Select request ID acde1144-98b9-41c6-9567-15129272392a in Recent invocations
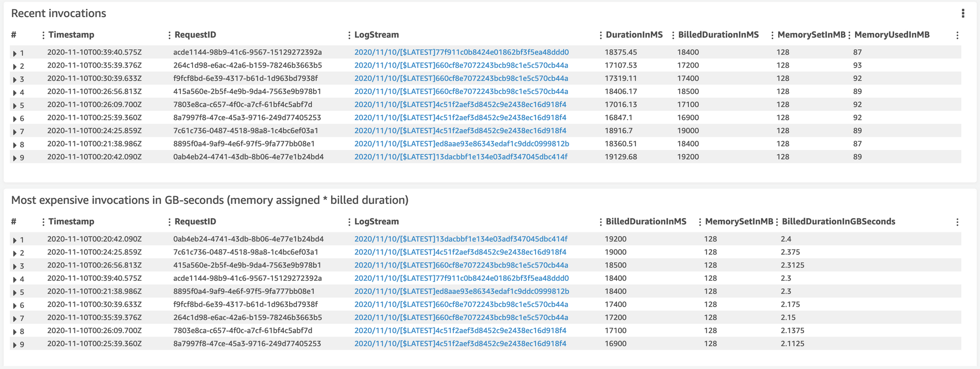Viewport: 980px width, 369px height. click(x=247, y=52)
